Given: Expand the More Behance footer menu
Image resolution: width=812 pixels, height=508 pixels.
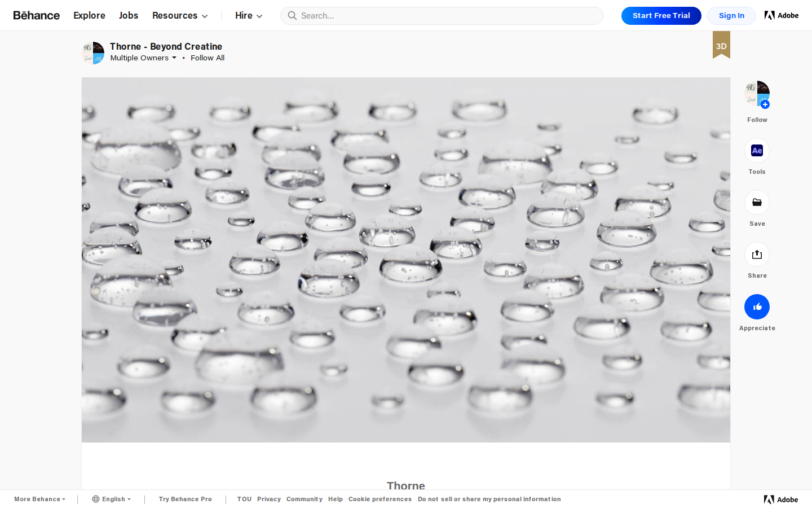Looking at the screenshot, I should [x=39, y=499].
